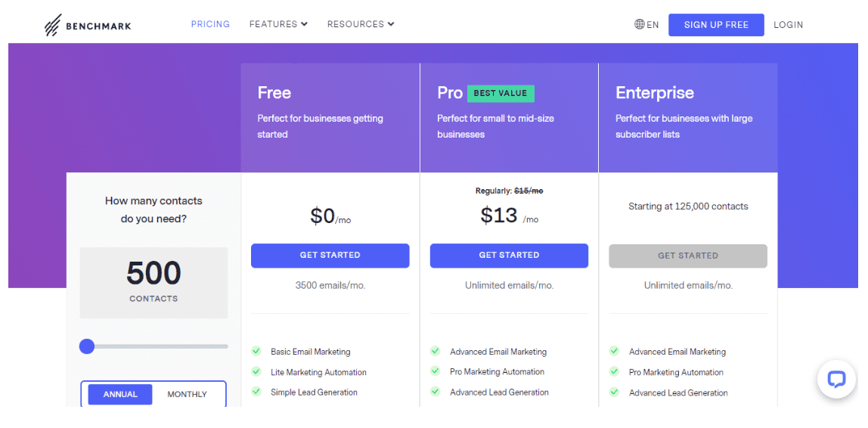Viewport: 868px width, 428px height.
Task: Expand the Features dropdown menu
Action: (278, 24)
